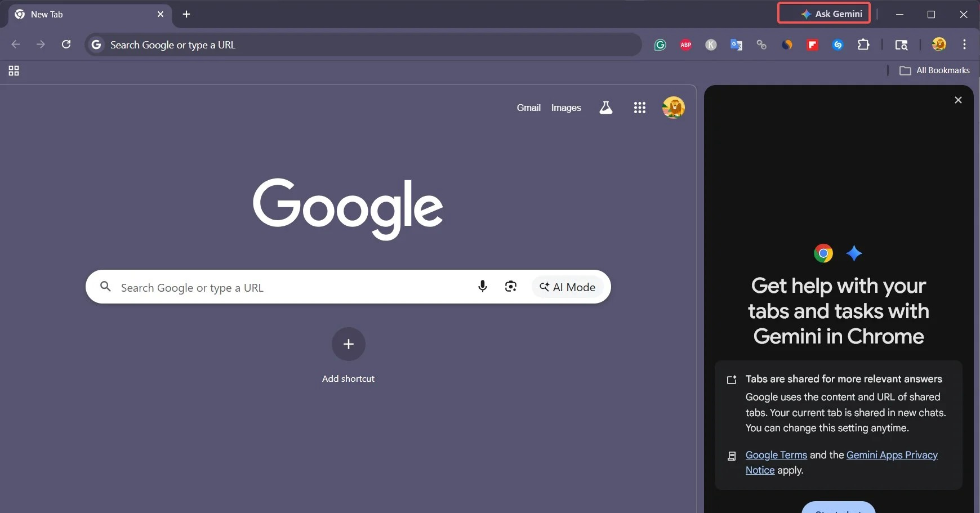The image size is (980, 513).
Task: Launch the Google Translate extension
Action: tap(736, 44)
